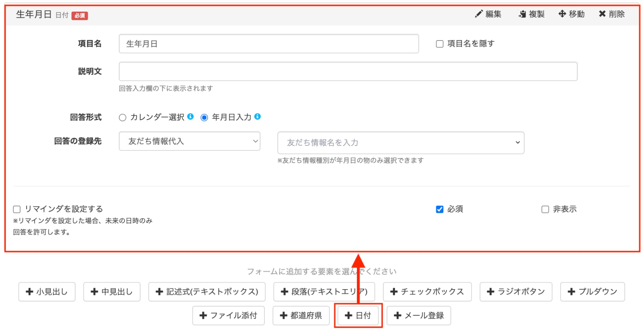Image resolution: width=644 pixels, height=332 pixels.
Task: Open the info tooltip beside カレンダー選択
Action: coord(191,117)
